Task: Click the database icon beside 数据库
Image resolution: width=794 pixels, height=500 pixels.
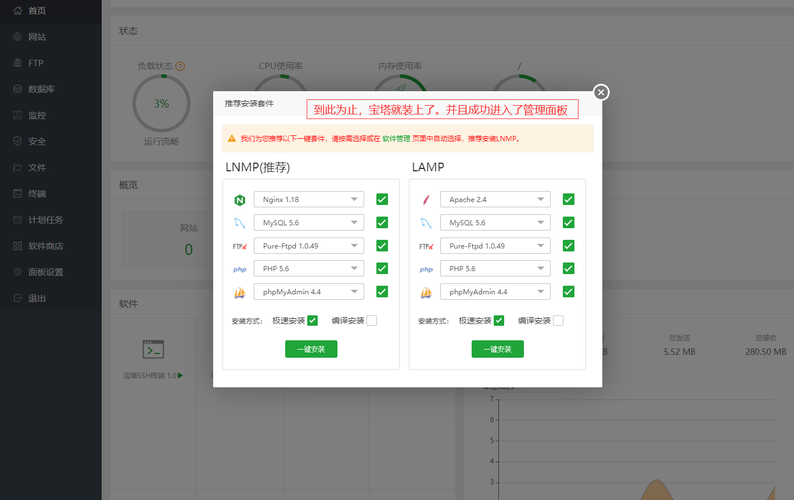Action: click(x=17, y=89)
